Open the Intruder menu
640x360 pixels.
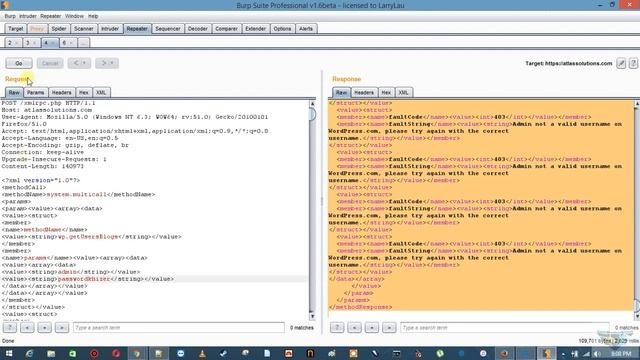coord(28,16)
